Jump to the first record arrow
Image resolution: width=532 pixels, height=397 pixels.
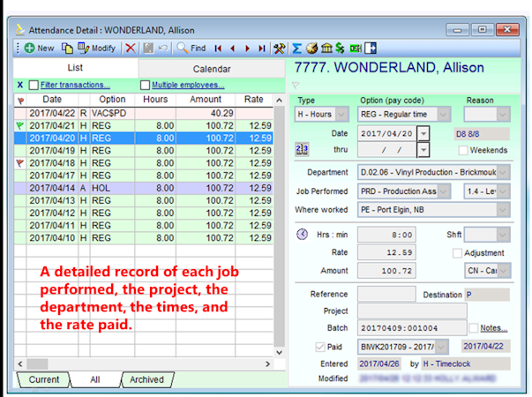tap(218, 48)
